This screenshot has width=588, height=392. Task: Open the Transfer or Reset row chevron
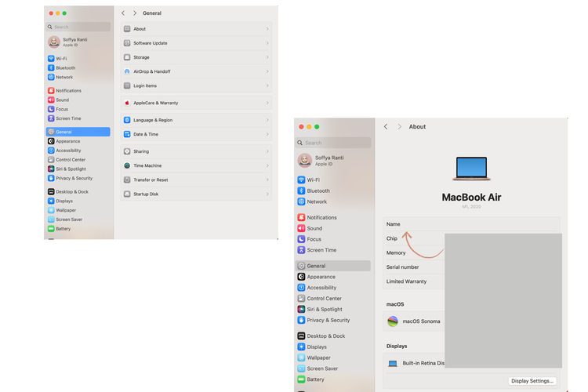267,180
